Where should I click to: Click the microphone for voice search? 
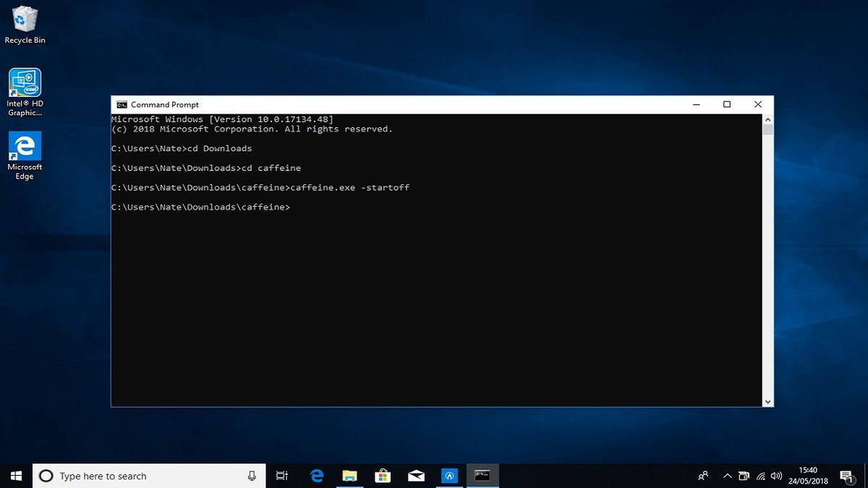(x=251, y=476)
